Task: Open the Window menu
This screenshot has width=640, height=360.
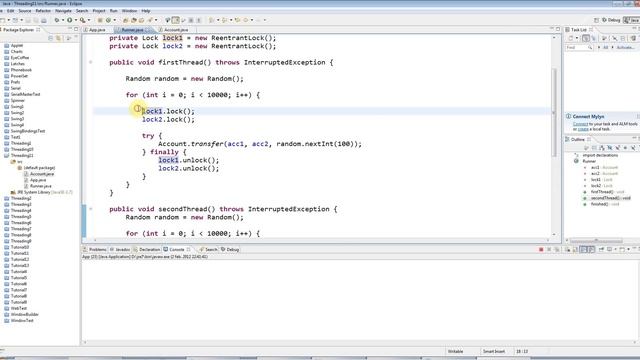Action: click(x=129, y=11)
